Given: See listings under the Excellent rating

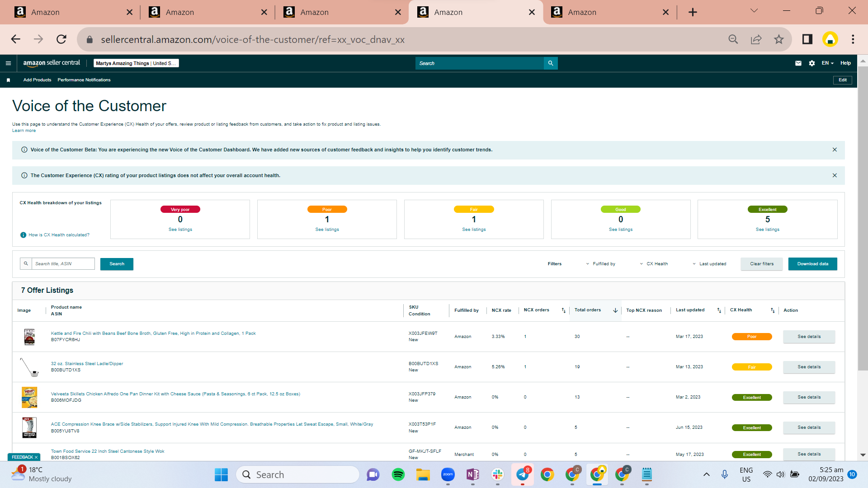Looking at the screenshot, I should tap(768, 230).
